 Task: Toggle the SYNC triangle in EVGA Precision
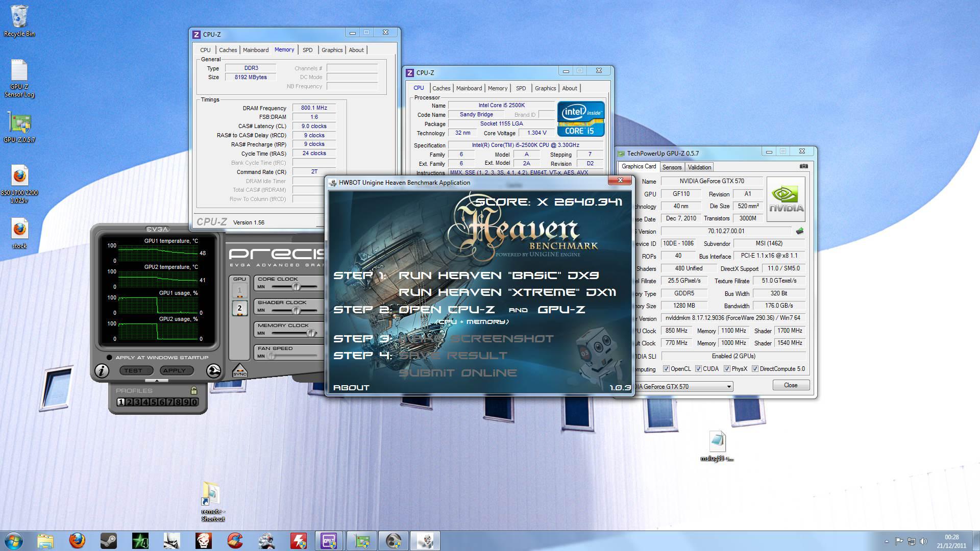point(239,370)
